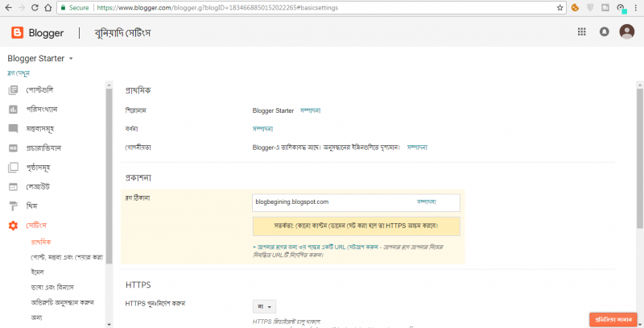
Task: Reload the page with refresh icon
Action: click(35, 8)
